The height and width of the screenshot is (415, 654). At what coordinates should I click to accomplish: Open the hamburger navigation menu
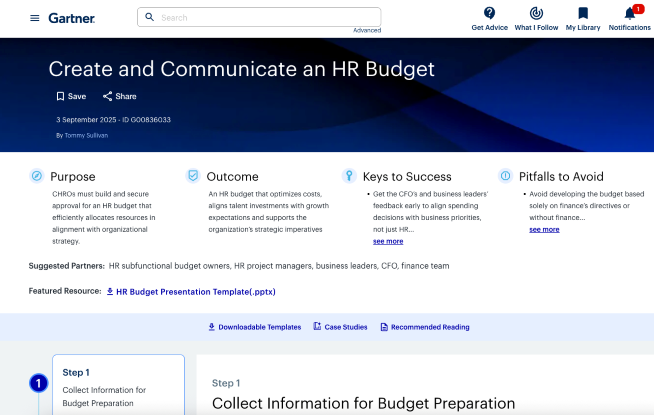tap(35, 18)
